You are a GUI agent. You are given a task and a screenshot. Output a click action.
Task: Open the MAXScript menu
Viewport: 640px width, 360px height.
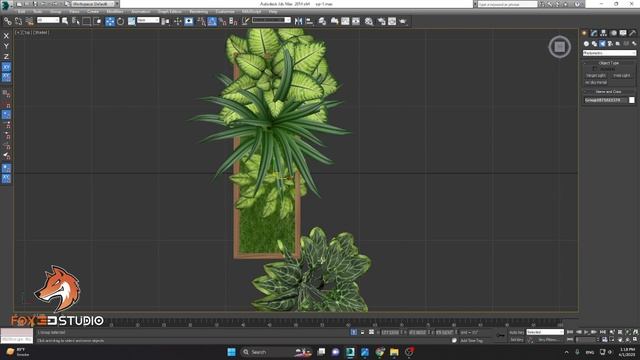pyautogui.click(x=251, y=11)
